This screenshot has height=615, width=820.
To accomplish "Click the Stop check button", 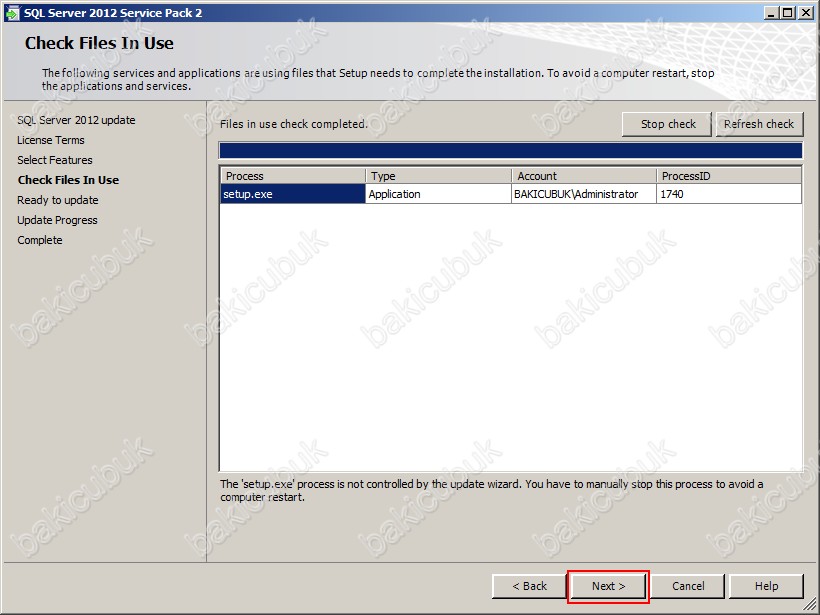I will click(667, 124).
